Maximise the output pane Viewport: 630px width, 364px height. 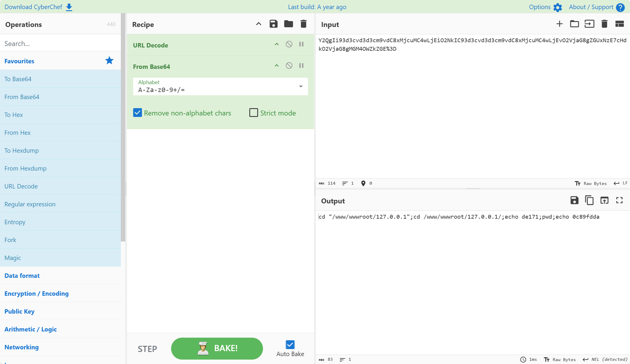(619, 200)
